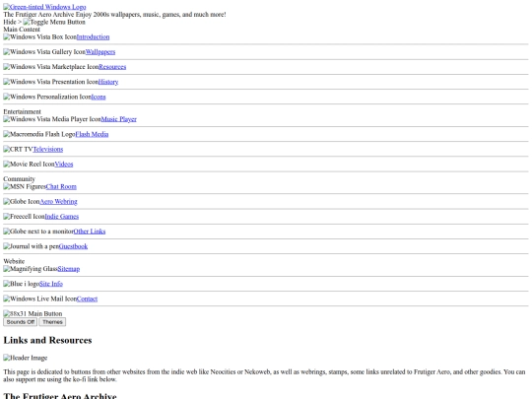Click the Windows Vista Marketplace Icon
Viewport: 532px width, 399px height.
click(51, 67)
